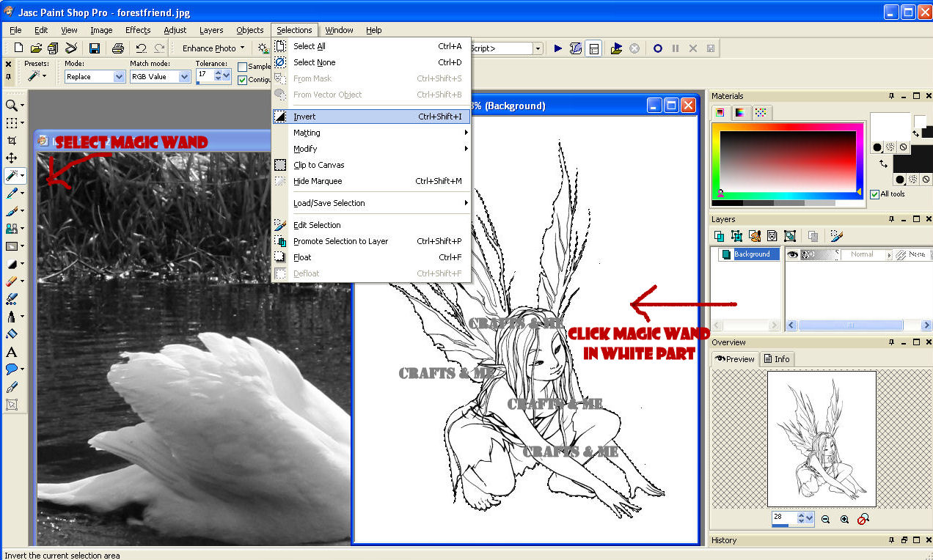Select the Preset Shape speech bubble tool

coord(12,369)
